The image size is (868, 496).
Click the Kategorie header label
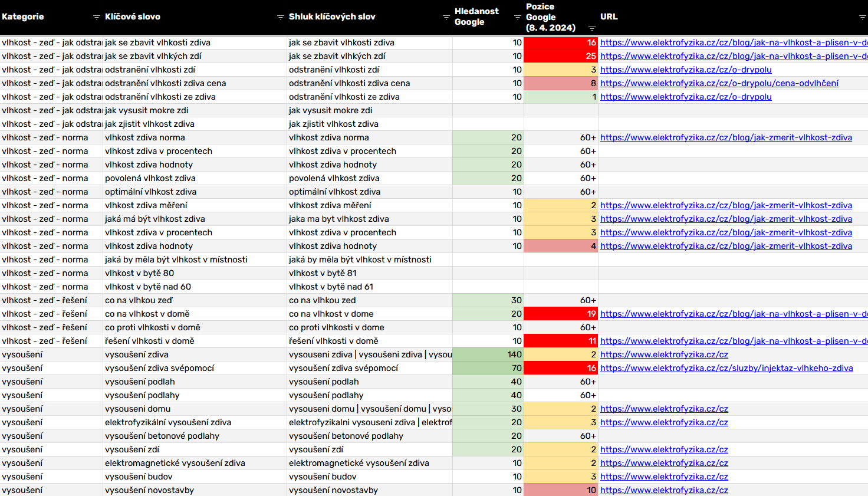tap(23, 17)
